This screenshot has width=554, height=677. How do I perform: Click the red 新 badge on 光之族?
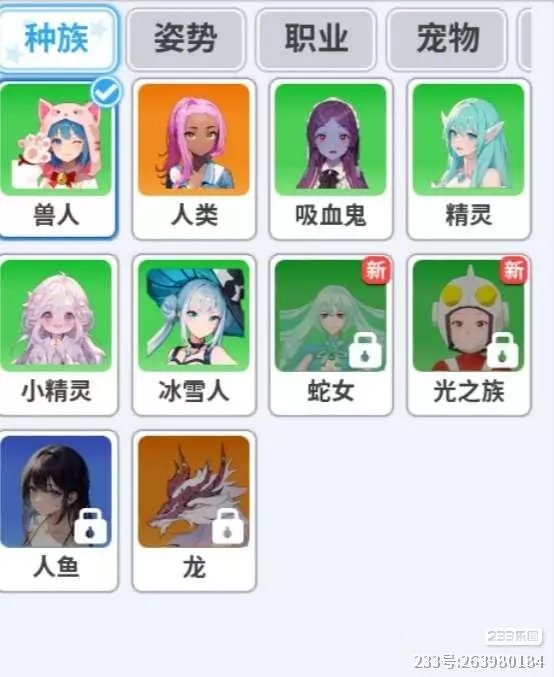pyautogui.click(x=513, y=270)
